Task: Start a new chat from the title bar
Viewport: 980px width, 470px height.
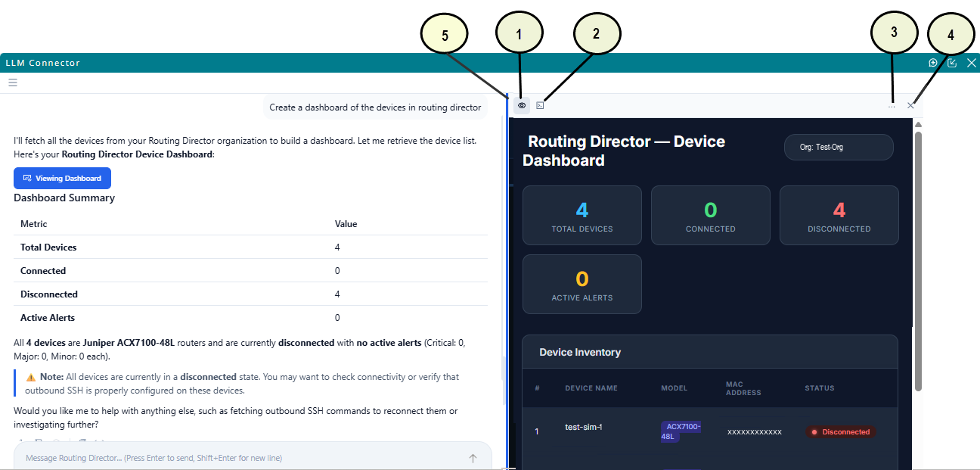Action: [x=933, y=63]
